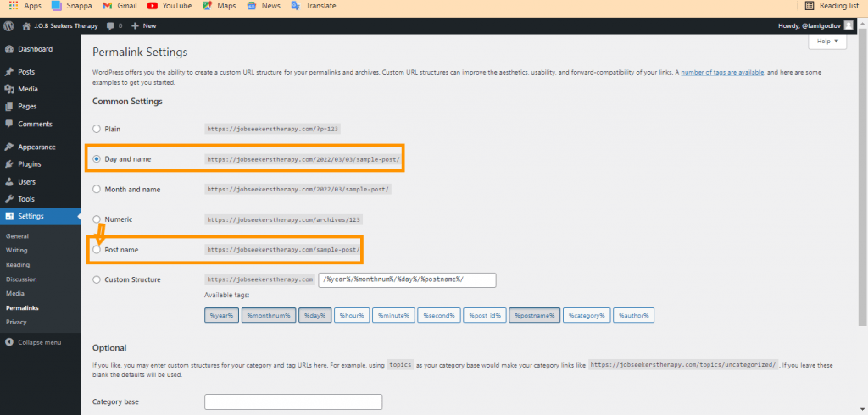868x415 pixels.
Task: Open the General settings submenu item
Action: [17, 236]
